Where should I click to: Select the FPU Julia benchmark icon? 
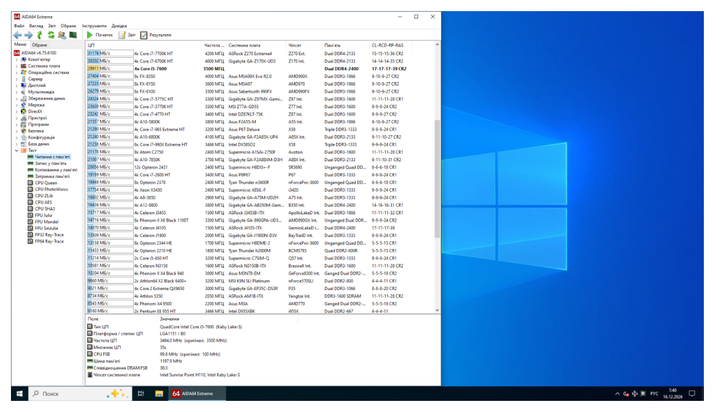click(30, 215)
